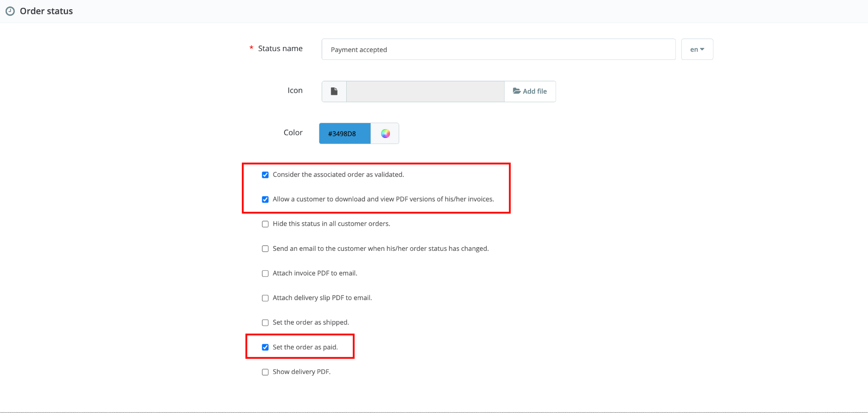Screen dimensions: 868x413
Task: Click the folder icon inside Add file button
Action: (517, 91)
